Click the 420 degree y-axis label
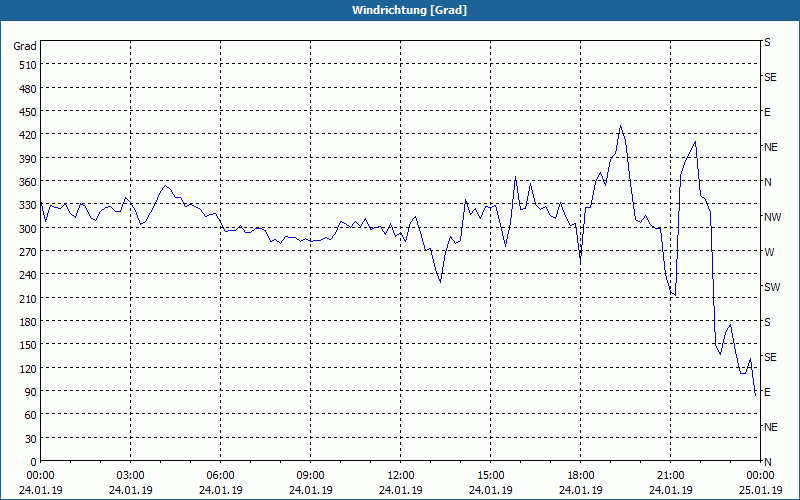This screenshot has height=500, width=800. [x=28, y=135]
